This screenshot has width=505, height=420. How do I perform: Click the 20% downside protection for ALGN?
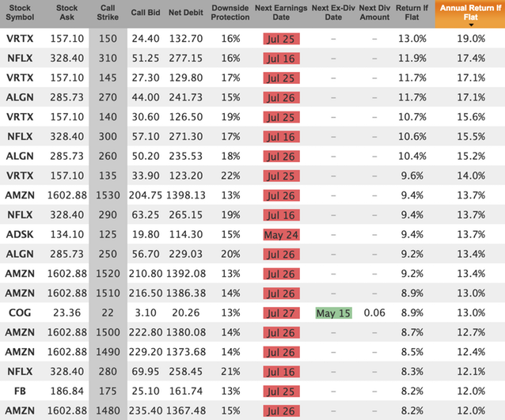click(x=230, y=254)
